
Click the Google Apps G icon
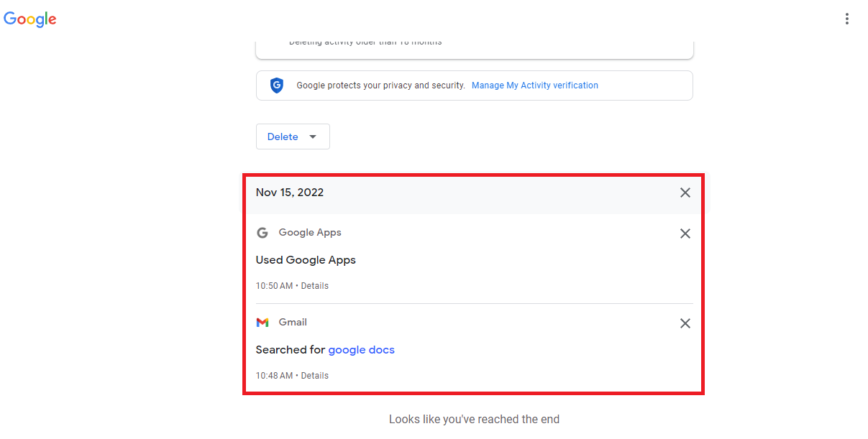(x=262, y=233)
